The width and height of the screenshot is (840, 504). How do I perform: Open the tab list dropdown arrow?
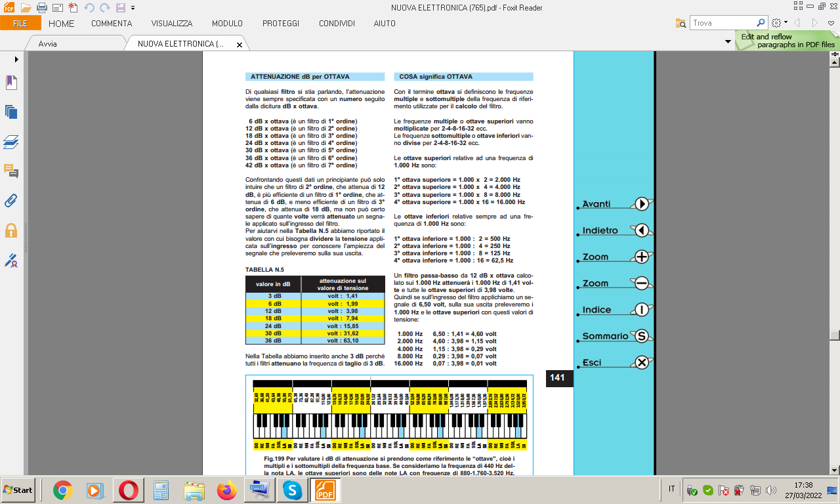[x=728, y=42]
